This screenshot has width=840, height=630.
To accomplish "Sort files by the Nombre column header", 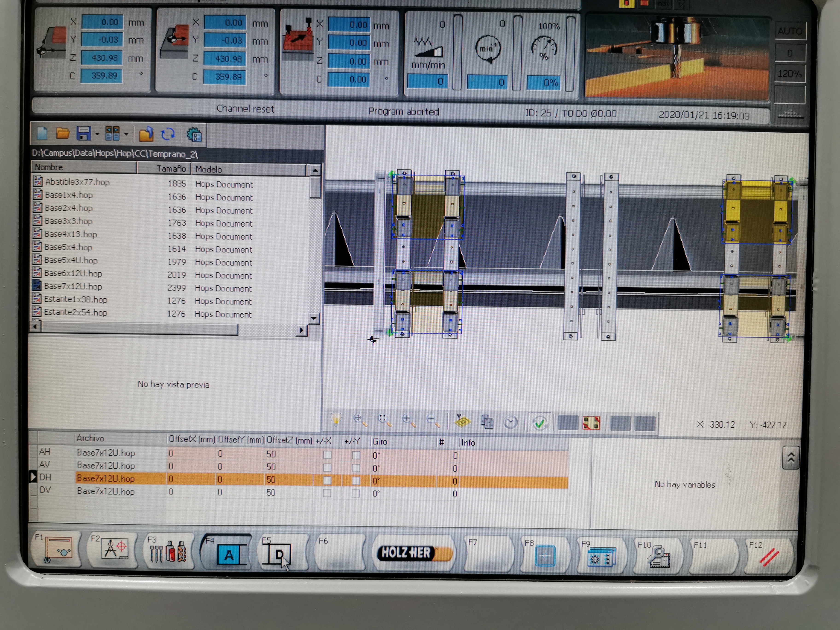I will click(84, 167).
